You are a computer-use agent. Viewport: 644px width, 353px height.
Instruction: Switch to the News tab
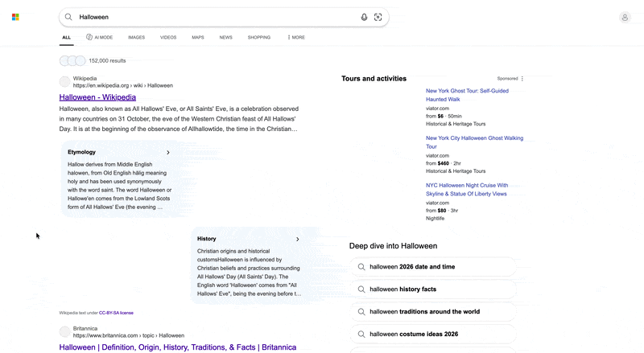(225, 37)
